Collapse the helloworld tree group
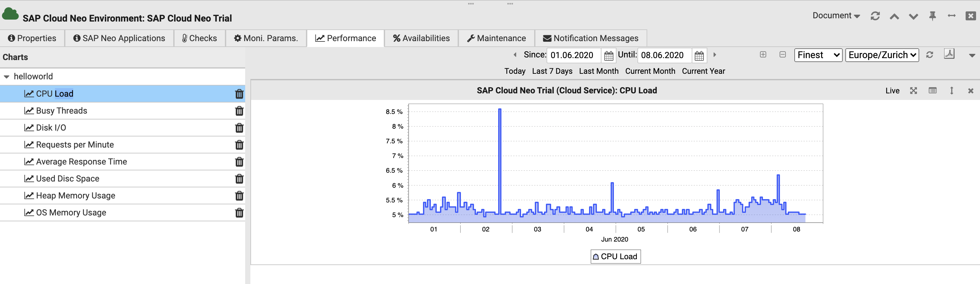Screen dimensions: 980x284 click(x=7, y=77)
